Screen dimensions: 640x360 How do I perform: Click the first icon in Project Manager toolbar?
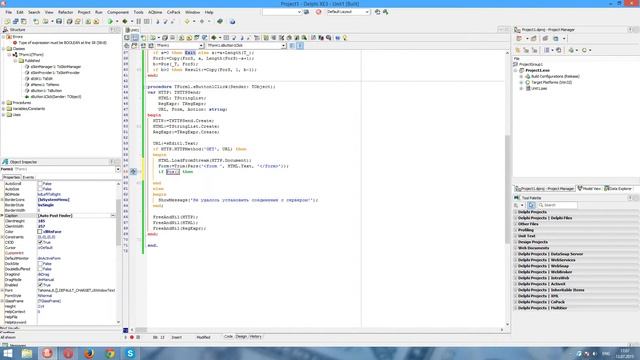click(519, 38)
